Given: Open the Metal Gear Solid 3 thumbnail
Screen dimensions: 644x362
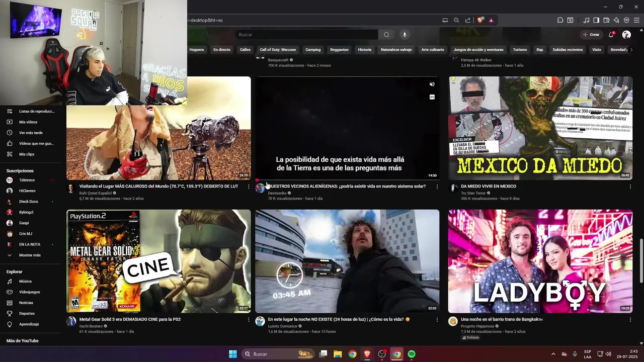Looking at the screenshot, I should [158, 261].
